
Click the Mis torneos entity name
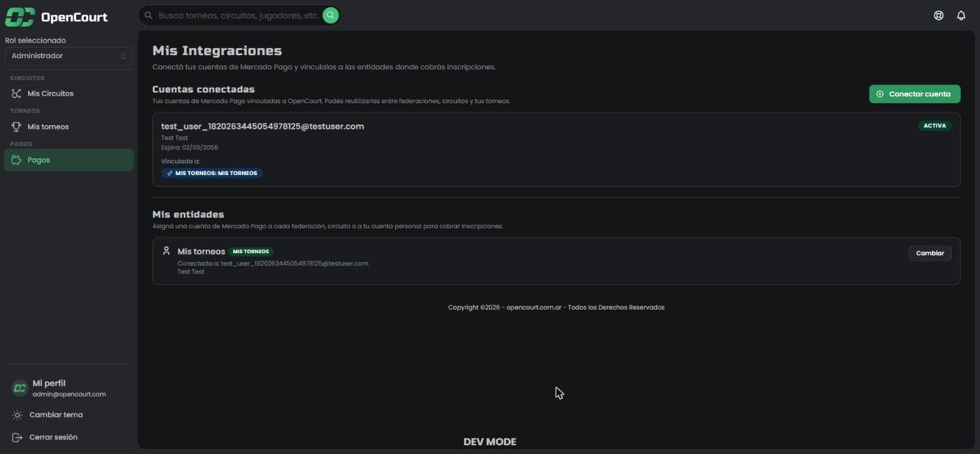pyautogui.click(x=201, y=251)
